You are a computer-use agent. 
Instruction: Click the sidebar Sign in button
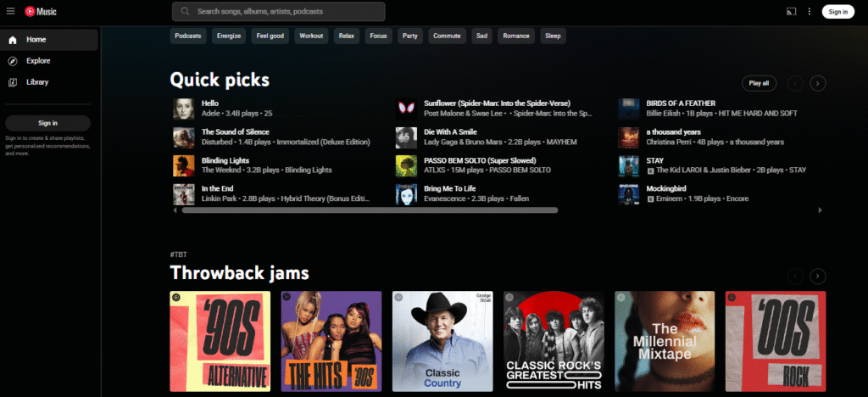(47, 123)
